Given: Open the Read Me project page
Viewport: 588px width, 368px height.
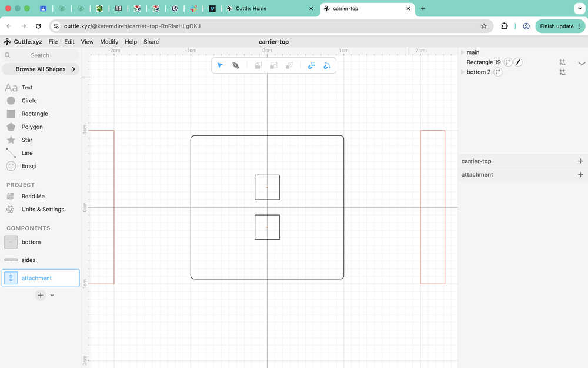Looking at the screenshot, I should click(x=33, y=197).
